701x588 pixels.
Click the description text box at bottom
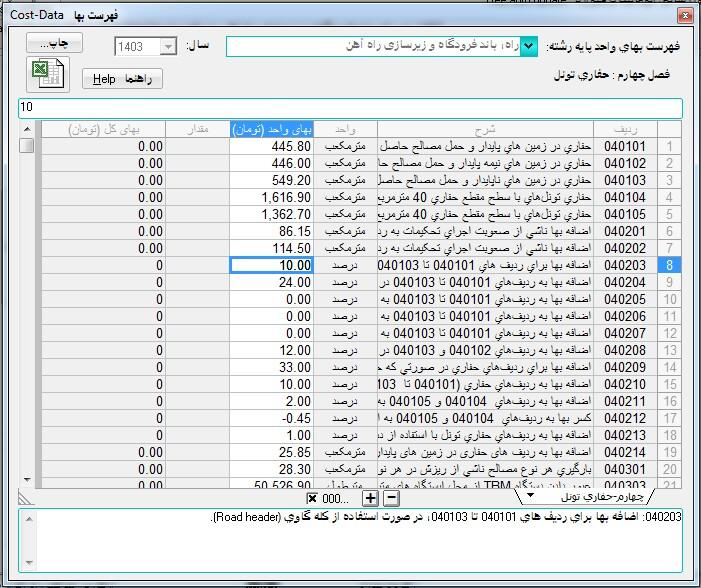coord(350,545)
